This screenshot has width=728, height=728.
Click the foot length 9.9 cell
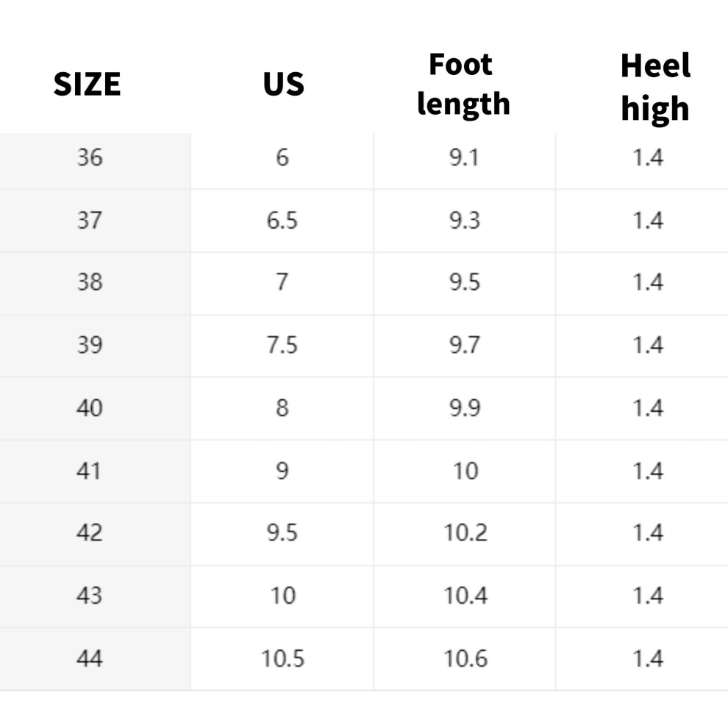pos(465,409)
